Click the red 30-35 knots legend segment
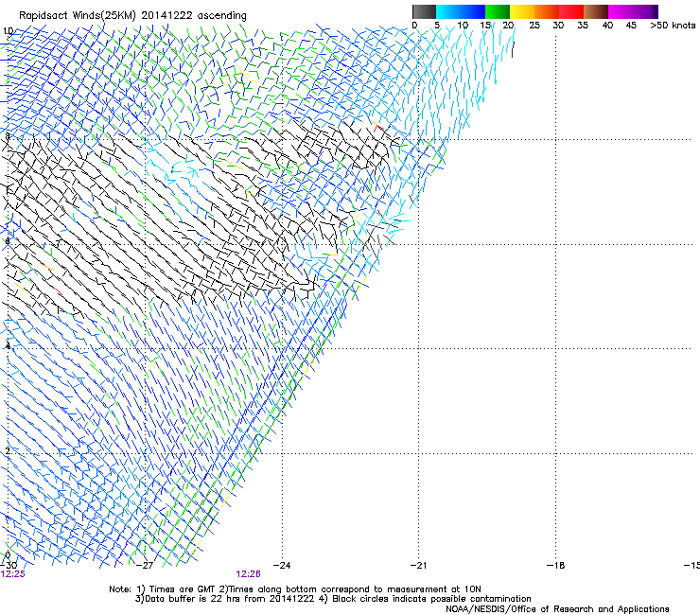 571,11
